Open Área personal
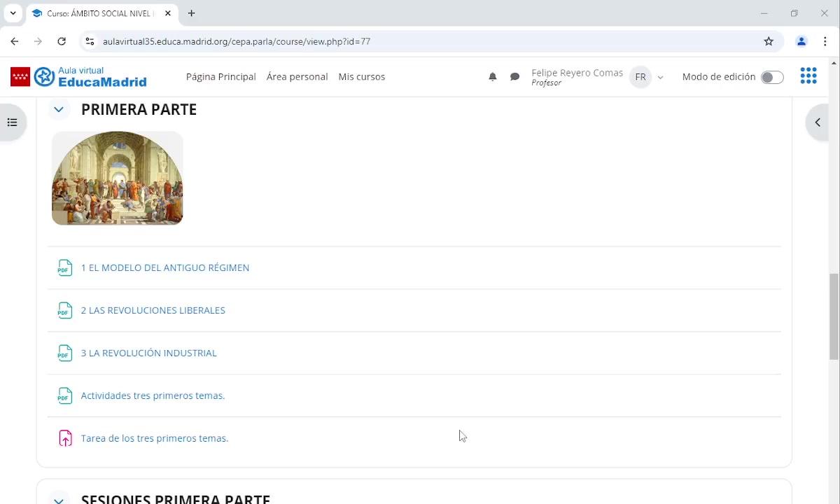Screen dimensions: 840x504 pyautogui.click(x=297, y=77)
